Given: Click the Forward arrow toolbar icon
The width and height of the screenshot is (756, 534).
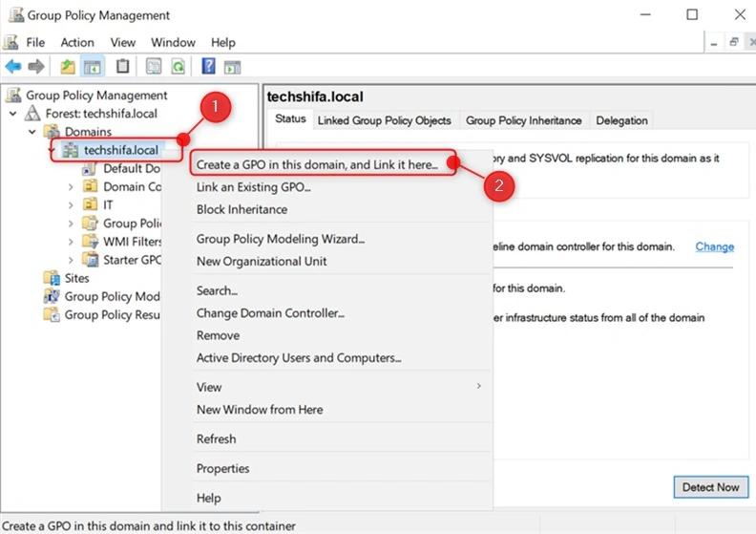Looking at the screenshot, I should [36, 66].
